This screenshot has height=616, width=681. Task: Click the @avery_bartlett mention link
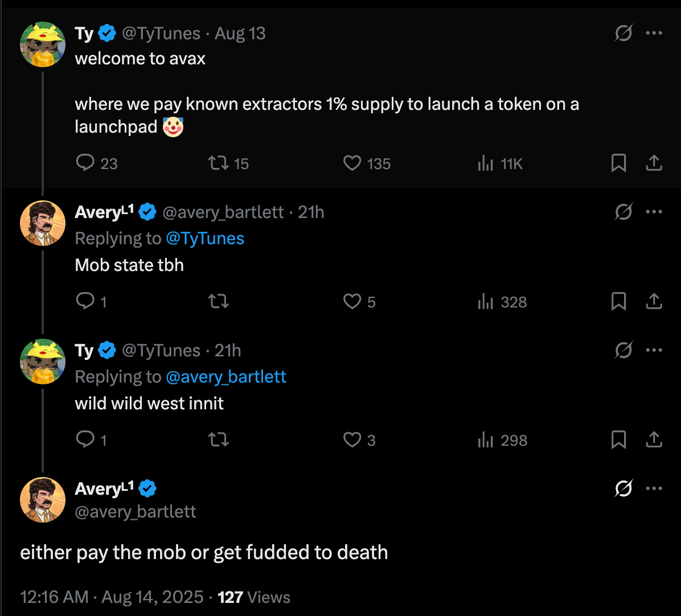(225, 377)
